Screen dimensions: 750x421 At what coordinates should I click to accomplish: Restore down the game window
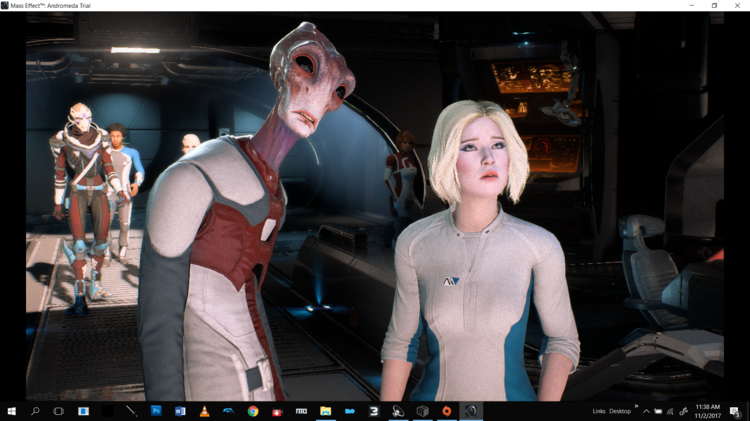(x=714, y=5)
